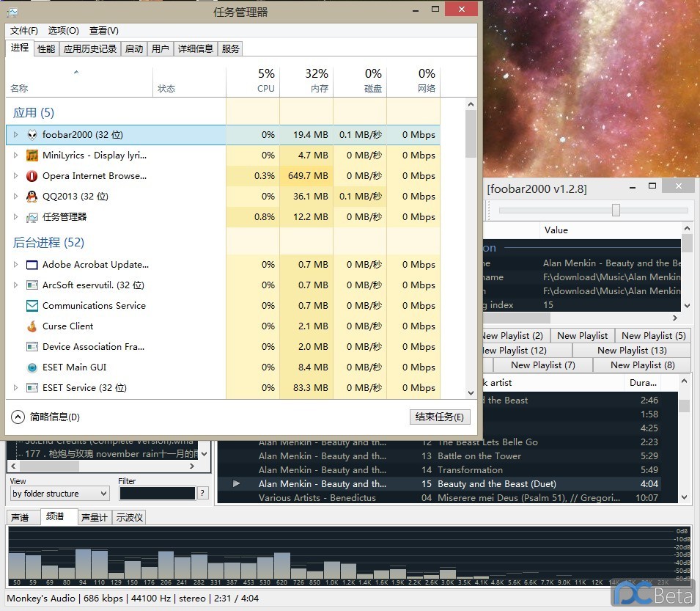The height and width of the screenshot is (611, 700).
Task: Click the MiniLyrics music note icon
Action: click(32, 156)
